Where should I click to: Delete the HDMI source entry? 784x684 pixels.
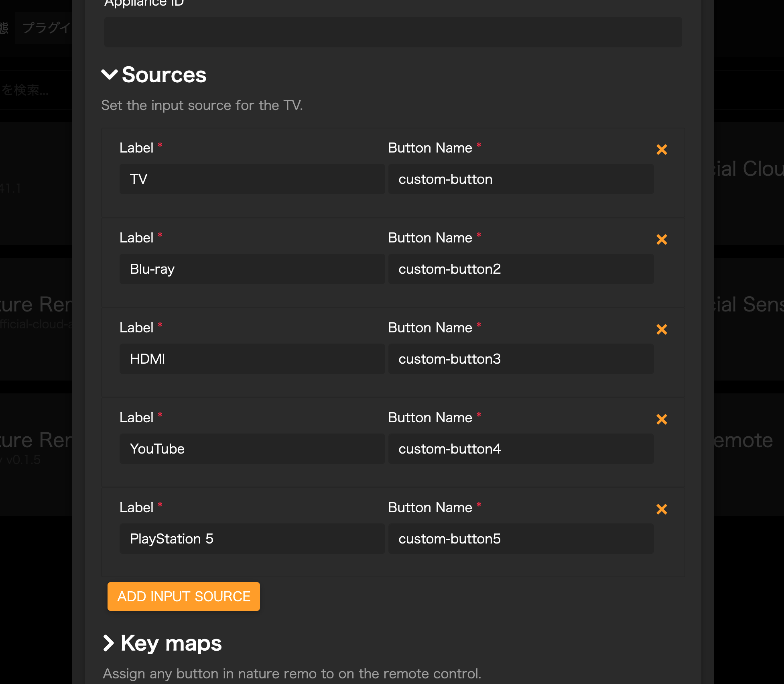tap(662, 329)
